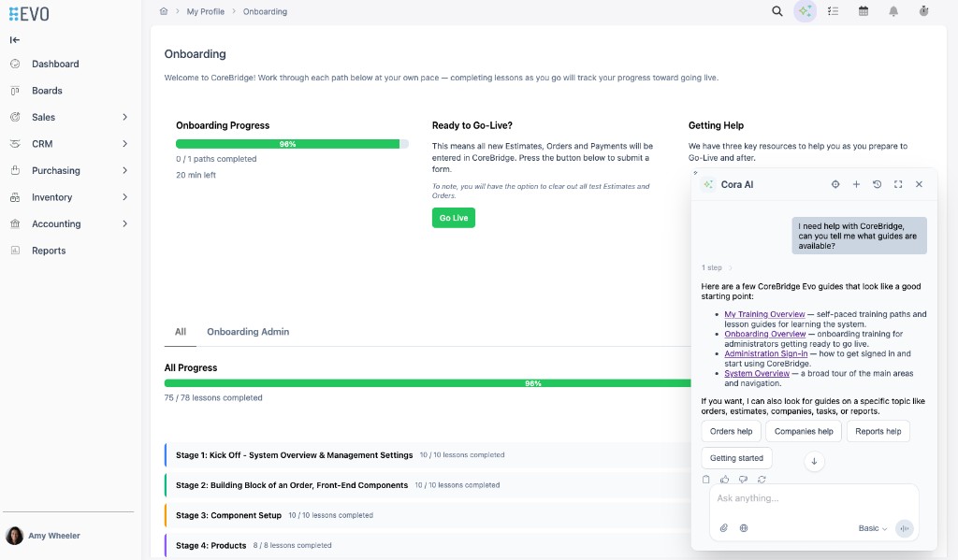Toggle the Cora AI sparkle icon in top bar
Screen dimensions: 958x560
click(805, 11)
